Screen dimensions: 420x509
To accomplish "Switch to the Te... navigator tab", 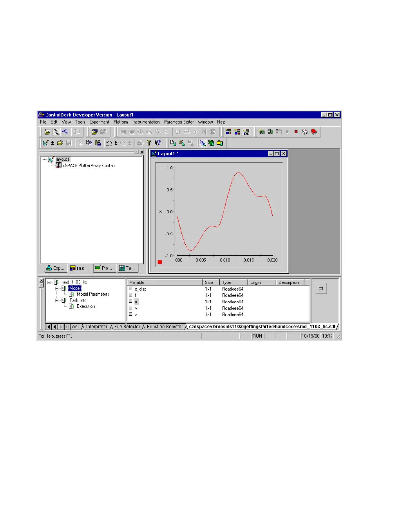I will coord(128,268).
